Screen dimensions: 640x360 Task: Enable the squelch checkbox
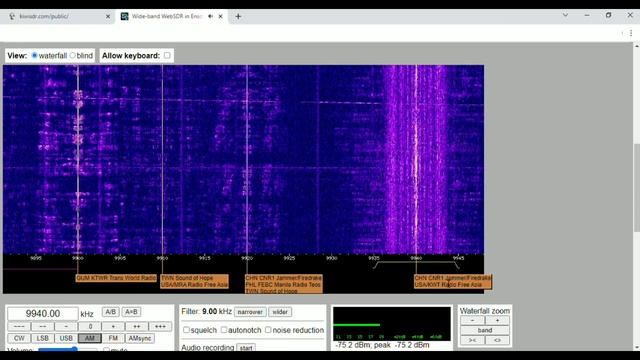click(186, 330)
